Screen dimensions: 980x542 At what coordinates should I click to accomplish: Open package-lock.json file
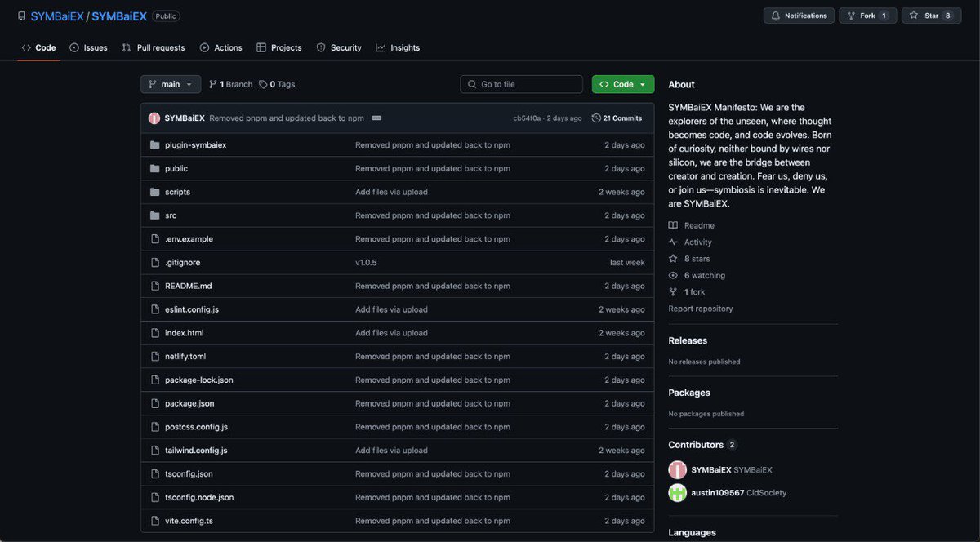pos(198,380)
